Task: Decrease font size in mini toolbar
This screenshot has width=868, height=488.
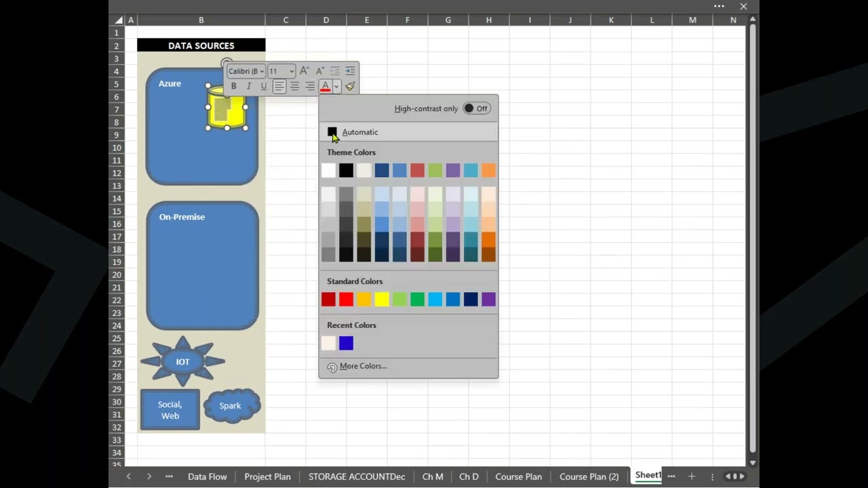Action: tap(320, 70)
